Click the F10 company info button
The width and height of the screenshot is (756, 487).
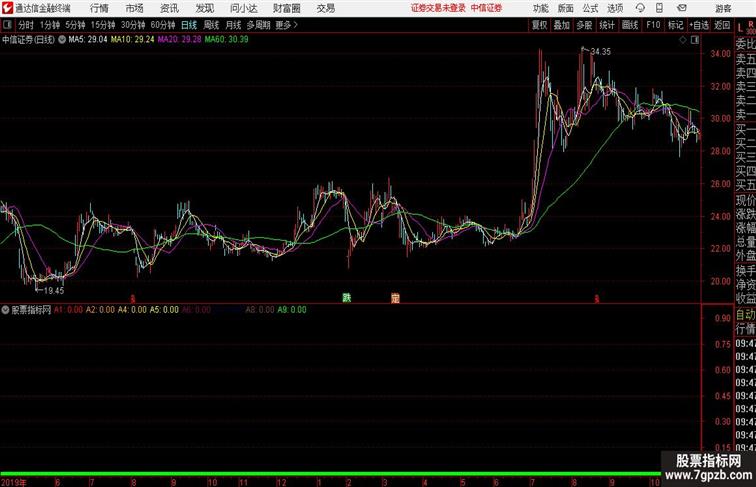click(653, 25)
